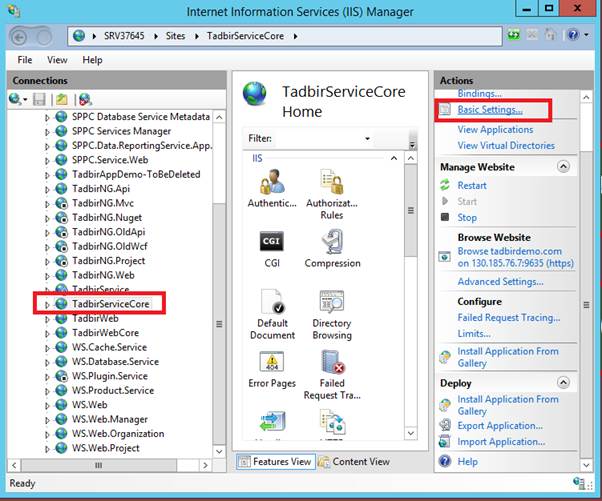
Task: Open Basic Settings link
Action: click(x=490, y=110)
